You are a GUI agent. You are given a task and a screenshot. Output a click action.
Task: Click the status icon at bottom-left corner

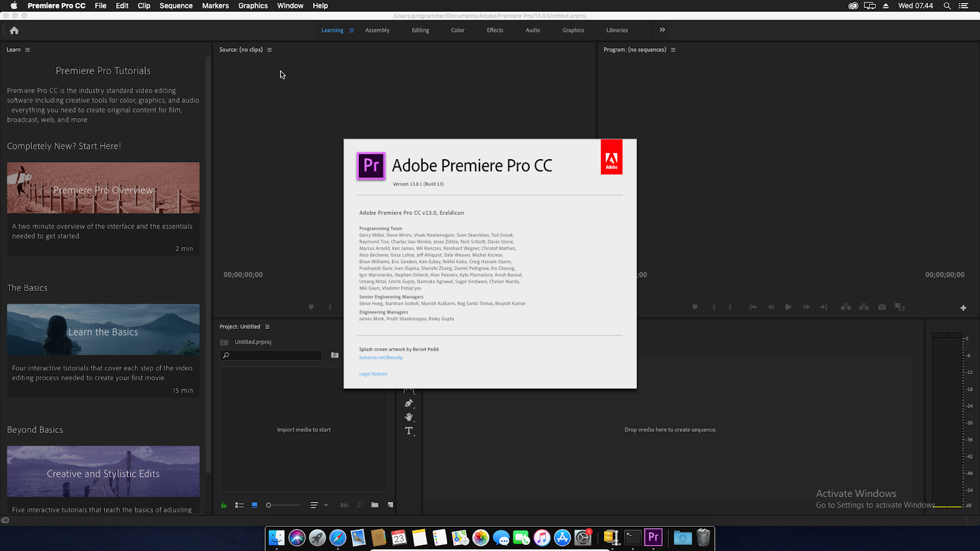[x=5, y=520]
